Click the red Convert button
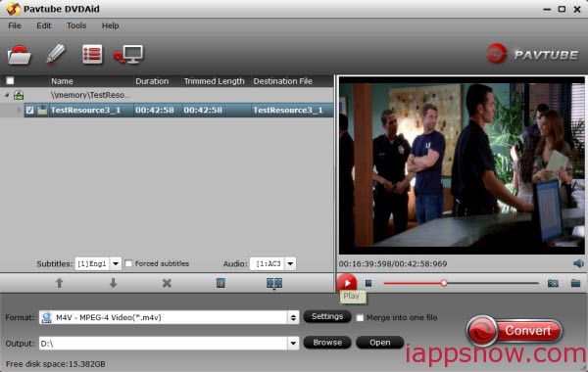 click(514, 331)
